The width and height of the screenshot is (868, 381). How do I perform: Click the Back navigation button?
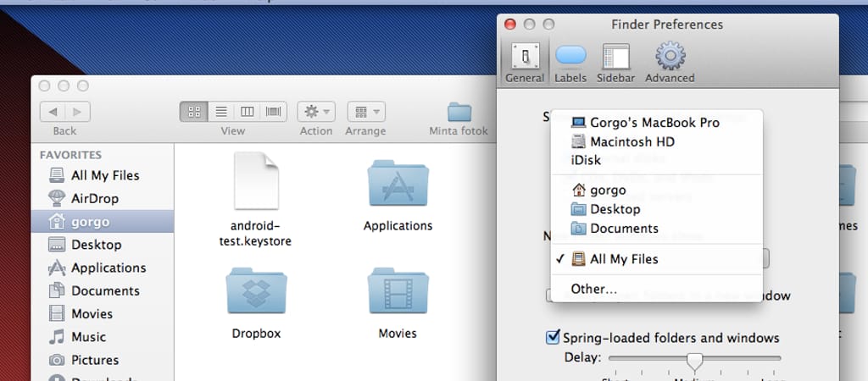coord(53,111)
